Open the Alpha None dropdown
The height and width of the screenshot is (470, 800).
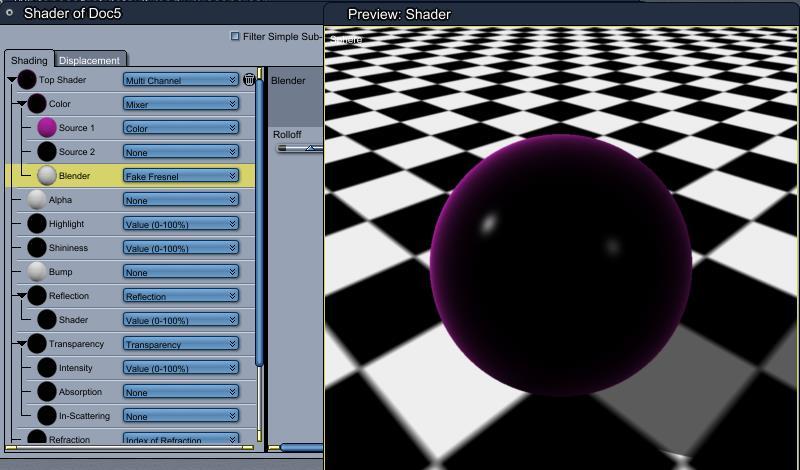click(x=181, y=200)
